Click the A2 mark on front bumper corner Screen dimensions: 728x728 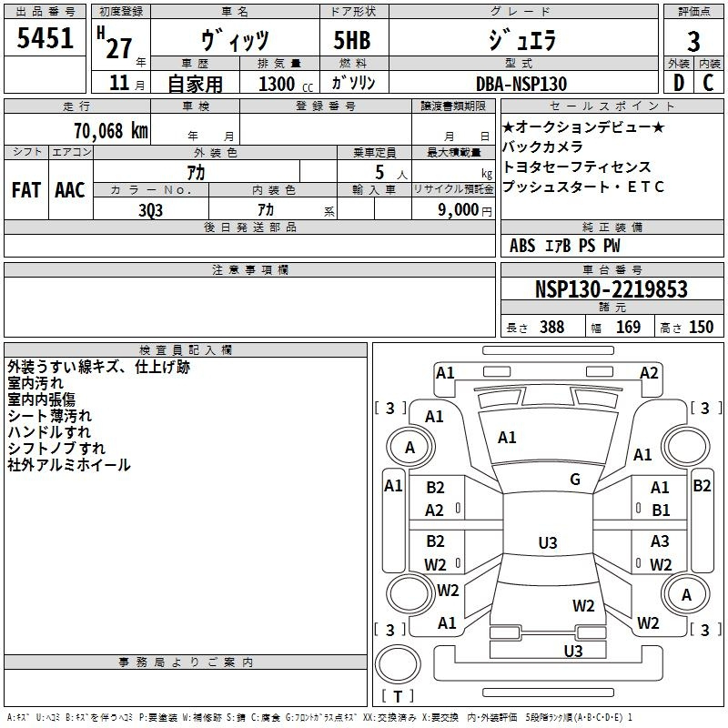pyautogui.click(x=649, y=373)
